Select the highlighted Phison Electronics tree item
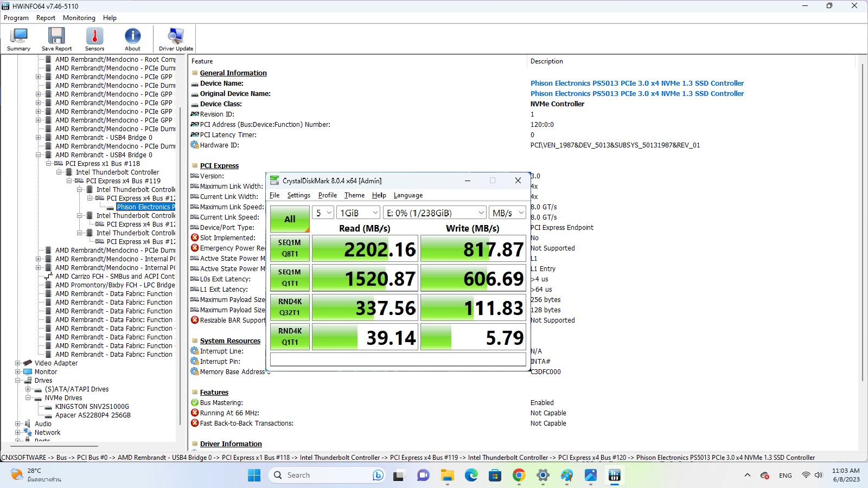The width and height of the screenshot is (868, 488). 145,207
